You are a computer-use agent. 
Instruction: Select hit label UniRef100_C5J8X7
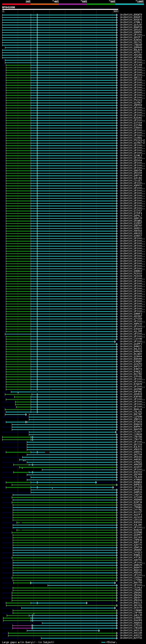pyautogui.click(x=131, y=432)
